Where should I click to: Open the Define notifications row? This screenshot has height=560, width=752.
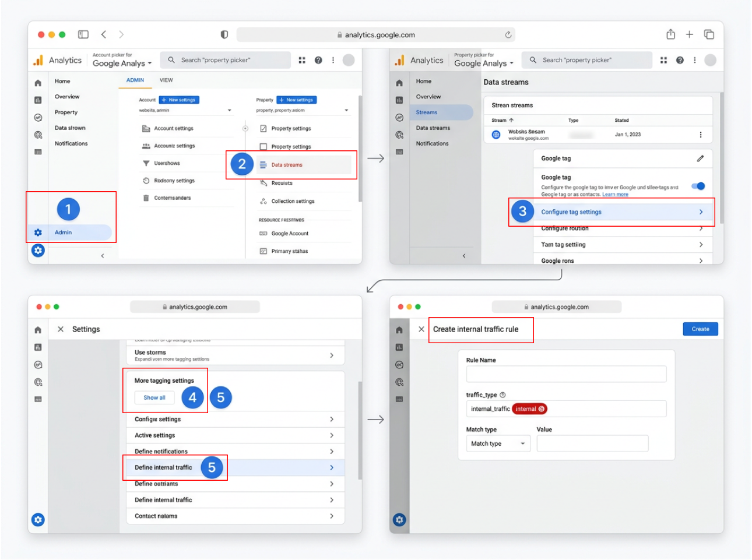point(236,452)
